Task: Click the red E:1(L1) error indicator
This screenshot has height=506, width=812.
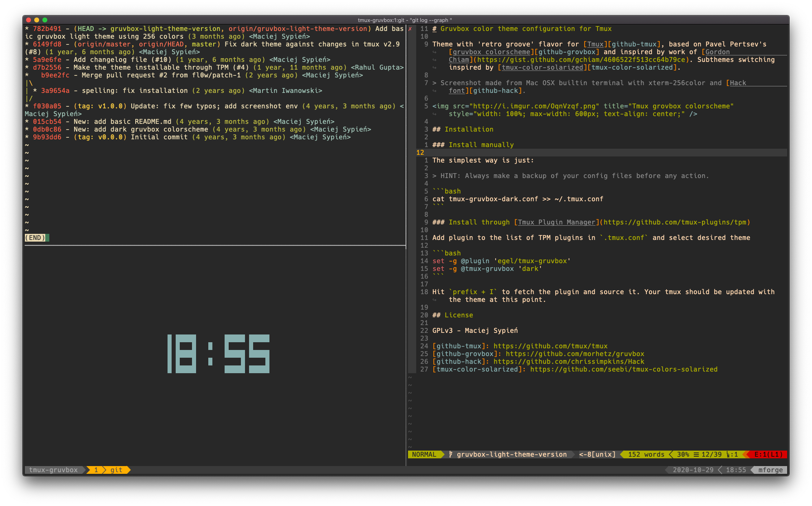Action: point(768,454)
